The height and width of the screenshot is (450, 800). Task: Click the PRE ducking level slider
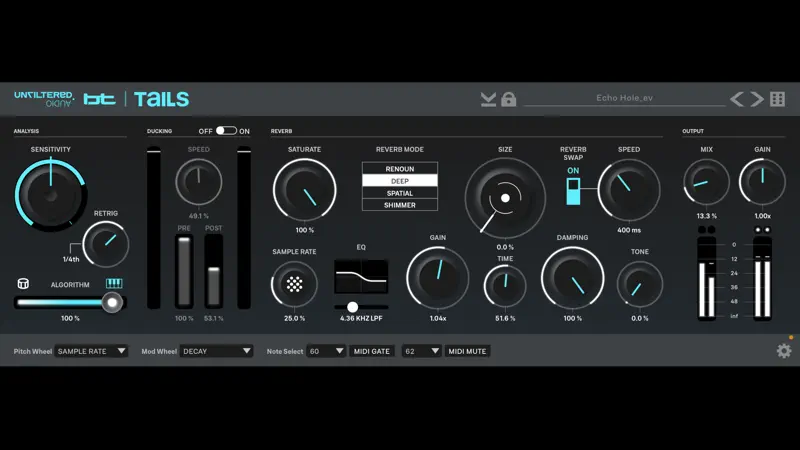coord(184,271)
